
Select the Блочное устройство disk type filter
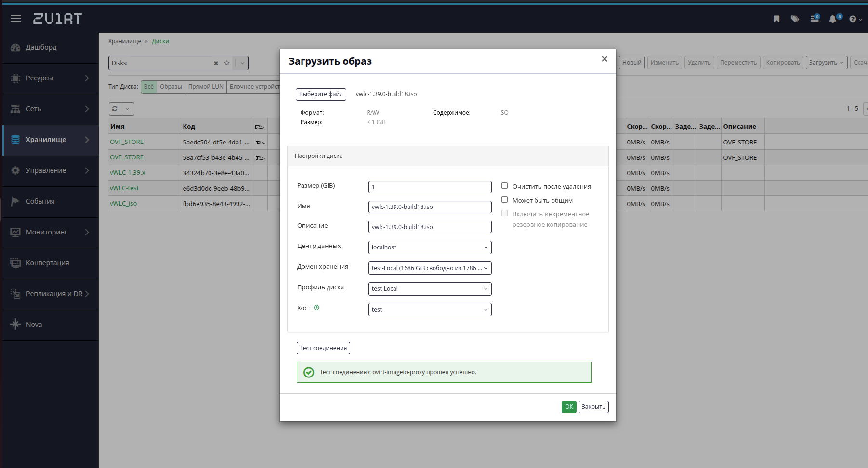click(x=254, y=87)
